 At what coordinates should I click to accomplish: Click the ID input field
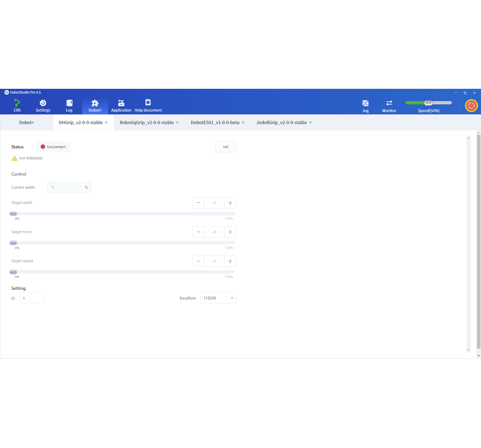32,298
